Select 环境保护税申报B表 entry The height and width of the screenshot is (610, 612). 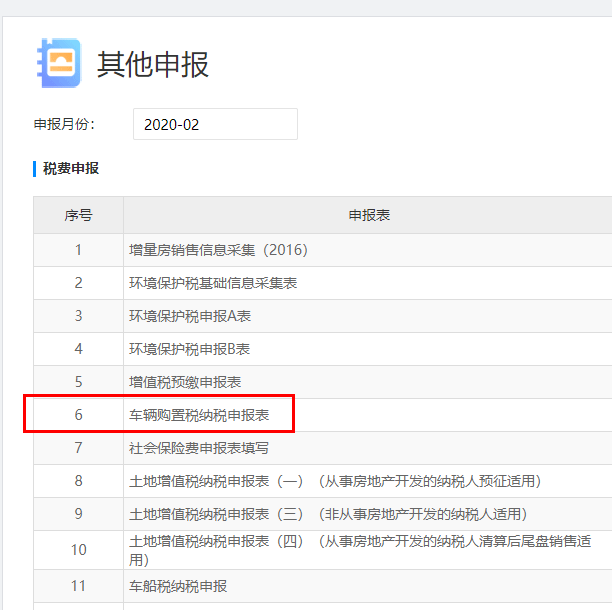pos(190,349)
